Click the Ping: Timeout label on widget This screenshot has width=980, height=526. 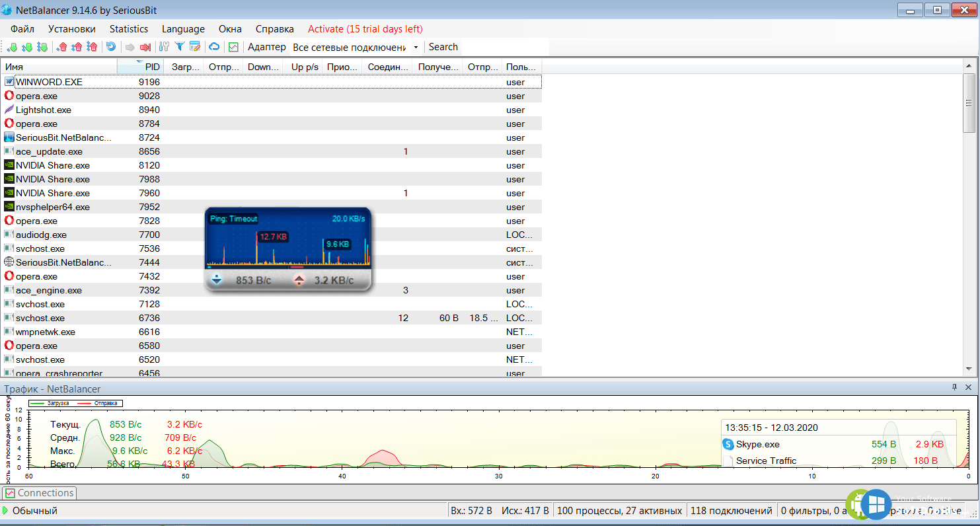(x=233, y=219)
